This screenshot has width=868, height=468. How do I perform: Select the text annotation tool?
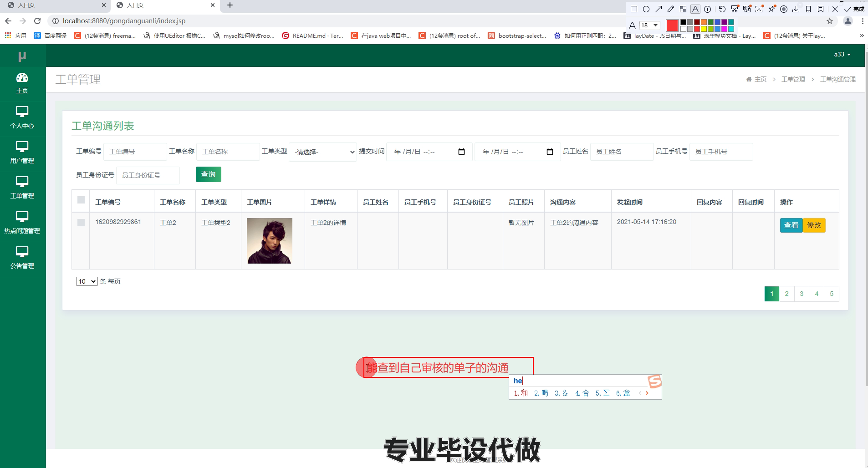pos(695,9)
